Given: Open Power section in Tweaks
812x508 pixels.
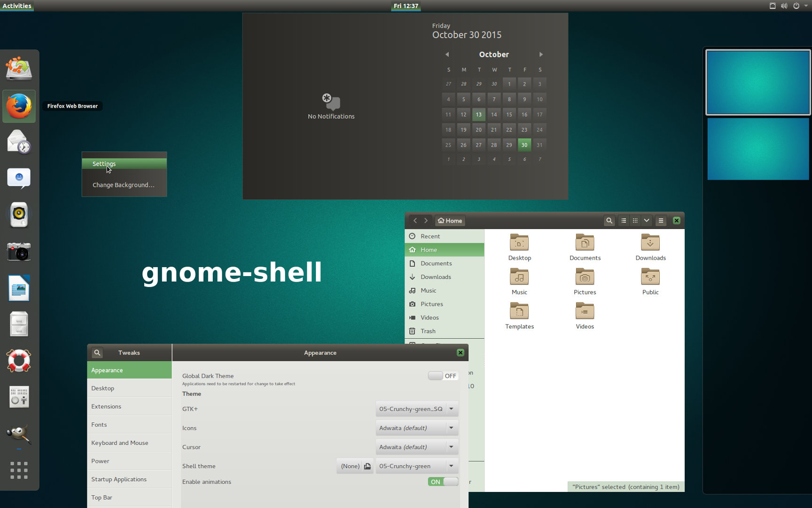Looking at the screenshot, I should (129, 461).
